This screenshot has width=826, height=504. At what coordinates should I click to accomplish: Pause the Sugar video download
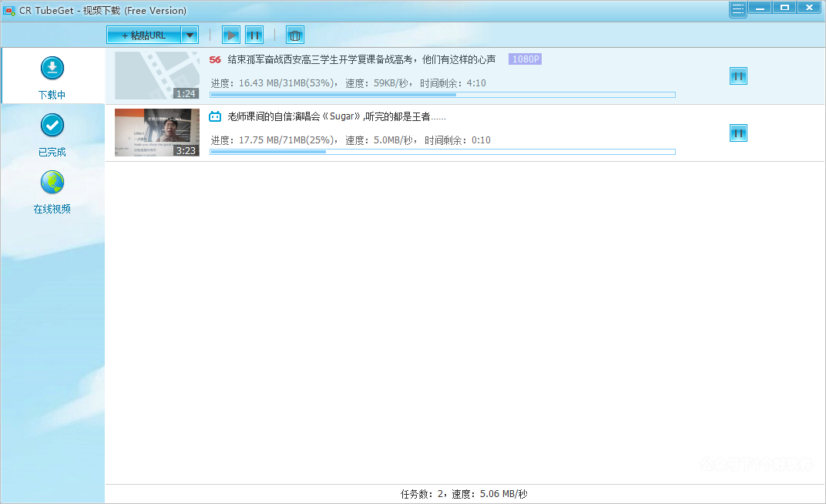pyautogui.click(x=738, y=133)
